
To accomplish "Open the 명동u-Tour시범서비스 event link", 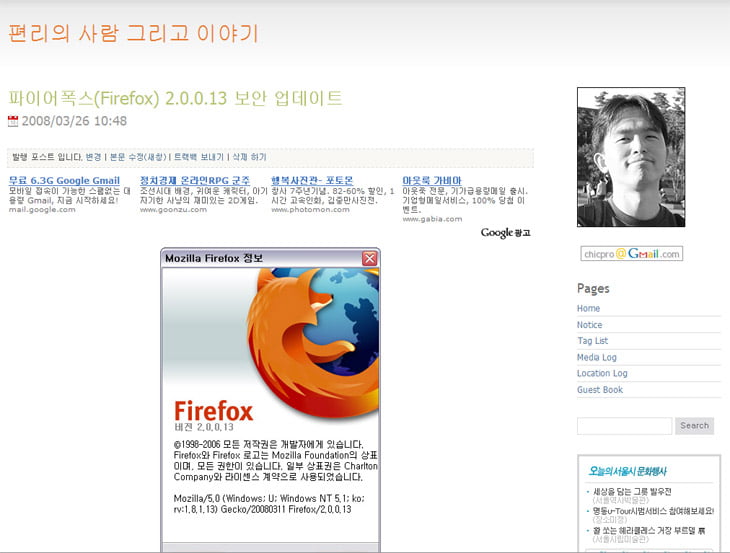I will click(653, 511).
